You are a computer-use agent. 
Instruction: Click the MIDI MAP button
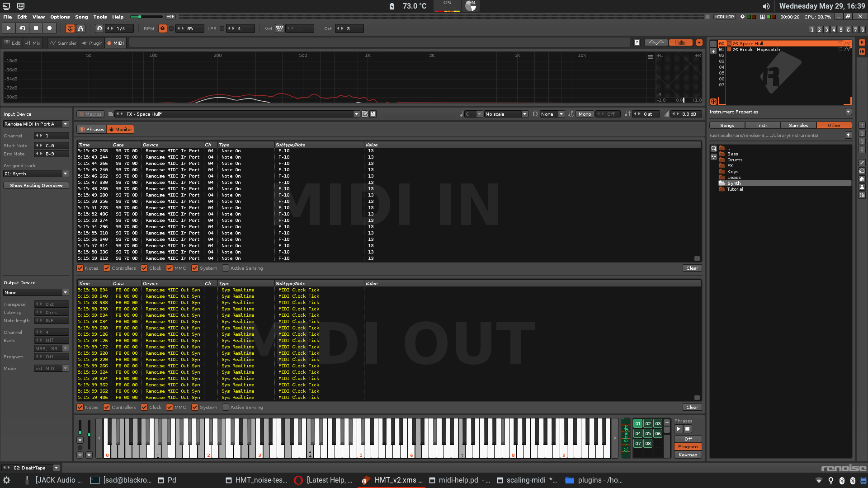725,17
